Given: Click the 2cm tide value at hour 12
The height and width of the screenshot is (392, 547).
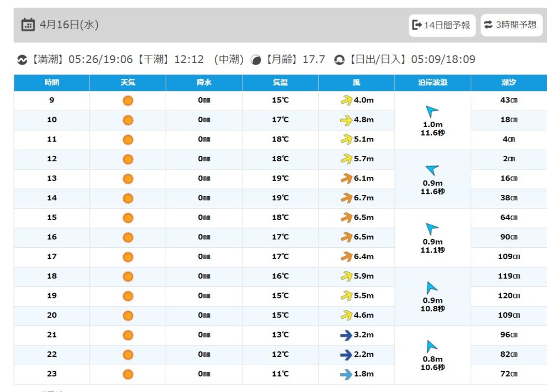Looking at the screenshot, I should pyautogui.click(x=509, y=159).
